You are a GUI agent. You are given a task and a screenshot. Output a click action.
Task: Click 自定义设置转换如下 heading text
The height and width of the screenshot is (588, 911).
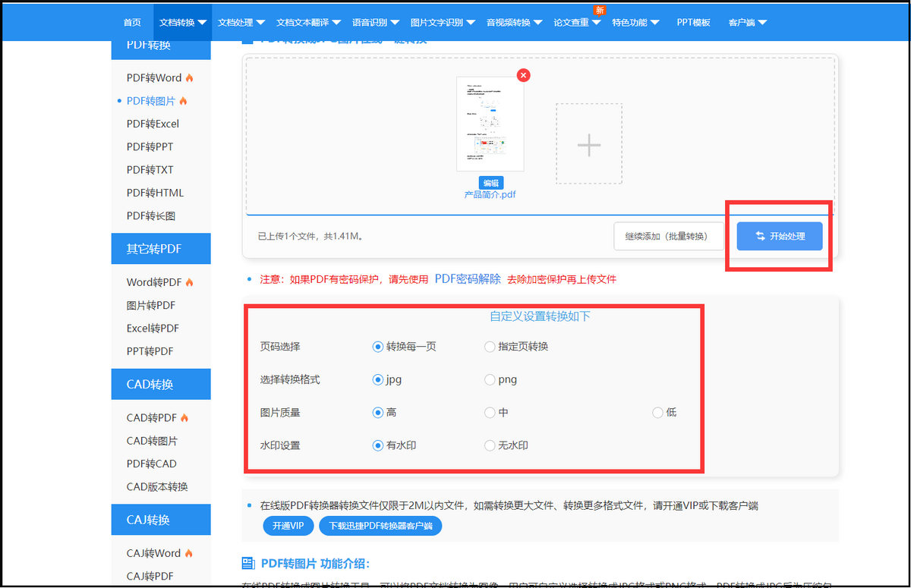pyautogui.click(x=540, y=316)
